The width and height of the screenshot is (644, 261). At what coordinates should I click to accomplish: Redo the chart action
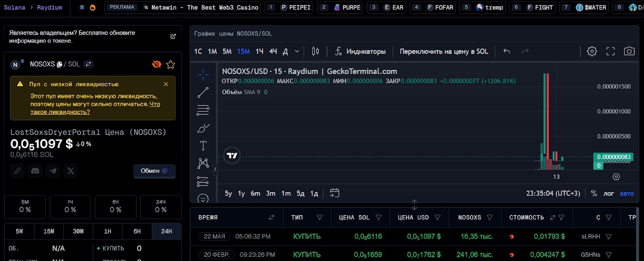(x=525, y=51)
